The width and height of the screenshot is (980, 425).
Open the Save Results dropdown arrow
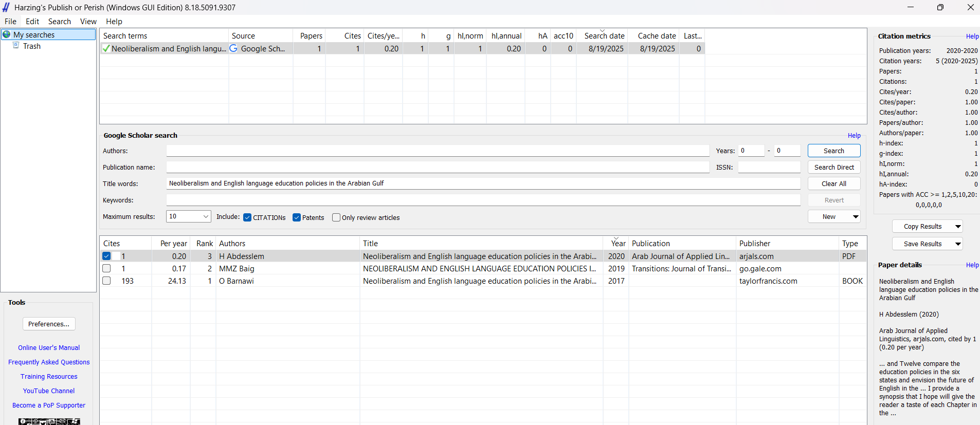click(x=958, y=244)
